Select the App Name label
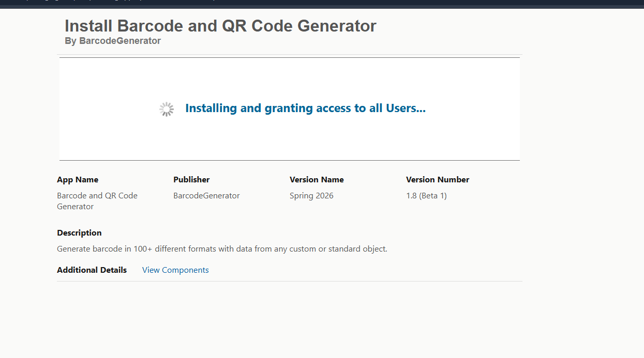The height and width of the screenshot is (358, 644). coord(78,180)
